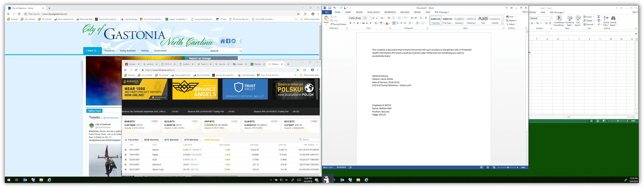Image resolution: width=644 pixels, height=188 pixels.
Task: Adjust the Word zoom slider
Action: [x=508, y=167]
